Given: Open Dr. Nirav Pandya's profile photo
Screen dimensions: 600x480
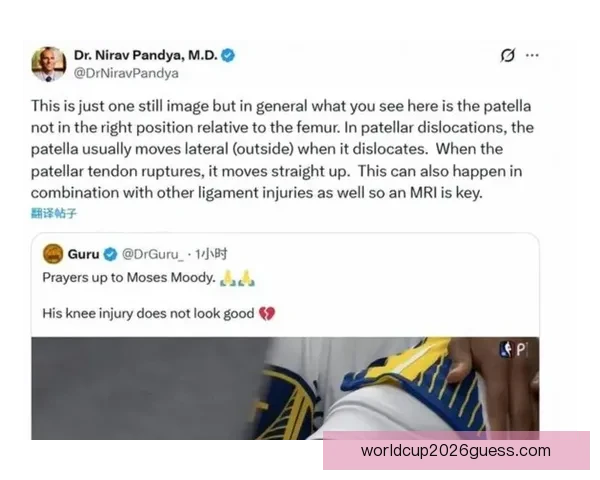Looking at the screenshot, I should [49, 64].
